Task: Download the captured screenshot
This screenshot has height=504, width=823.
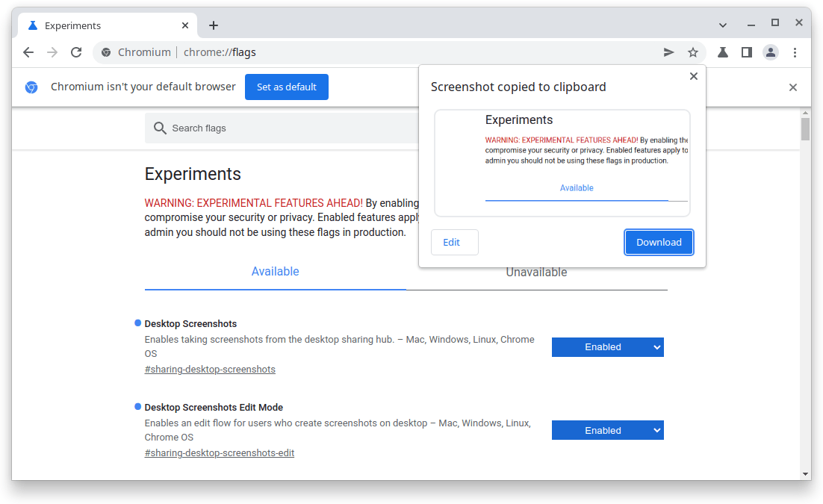Action: [x=659, y=242]
